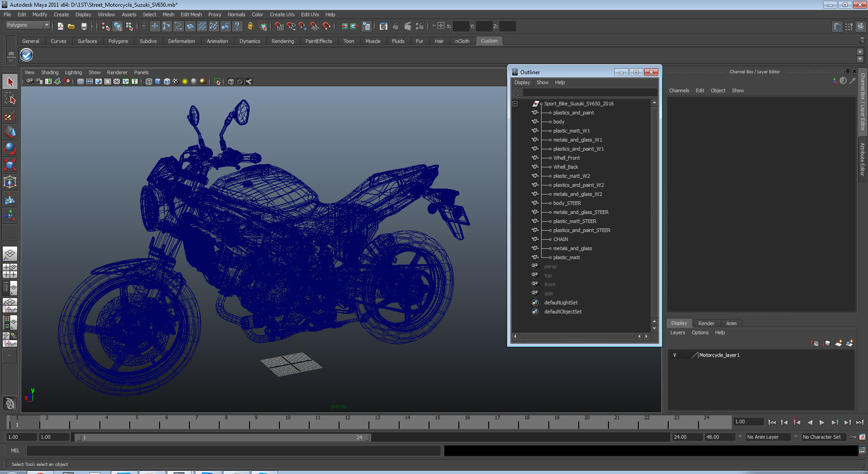Click the MEL command input field
The width and height of the screenshot is (868, 474).
pyautogui.click(x=233, y=450)
